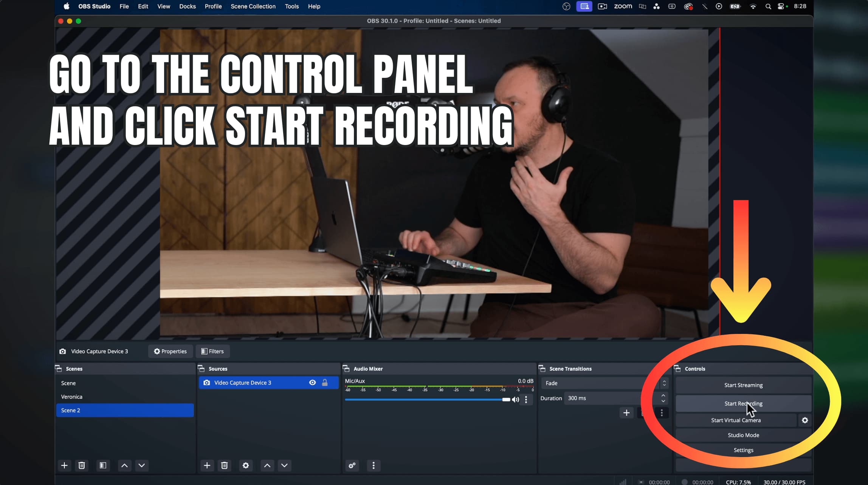Viewport: 868px width, 485px height.
Task: Open the OBS icon in macOS menu bar
Action: click(566, 6)
